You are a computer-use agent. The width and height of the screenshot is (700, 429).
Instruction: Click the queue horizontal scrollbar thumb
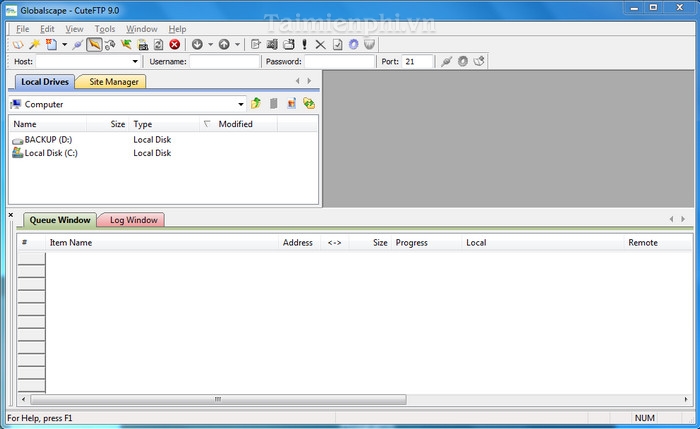pos(215,400)
